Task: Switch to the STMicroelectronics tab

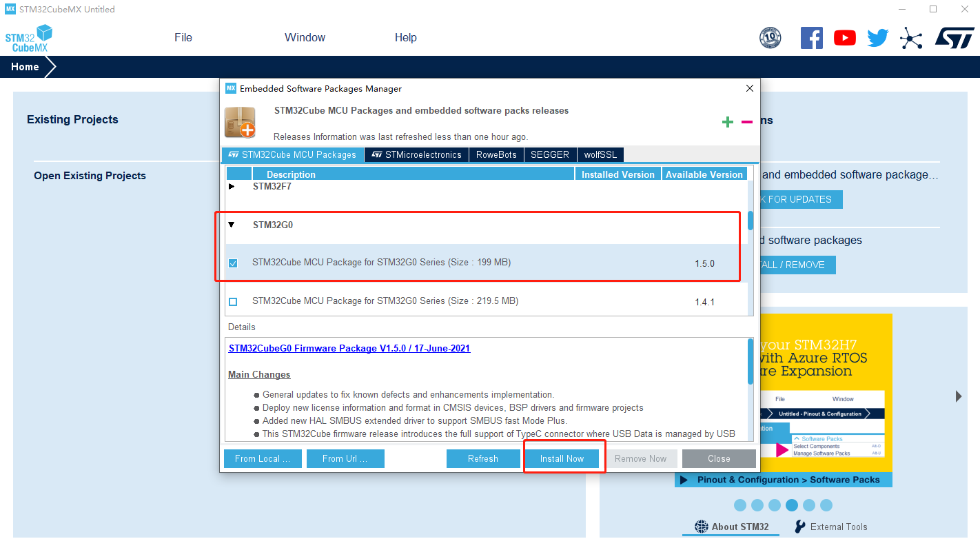Action: point(416,155)
